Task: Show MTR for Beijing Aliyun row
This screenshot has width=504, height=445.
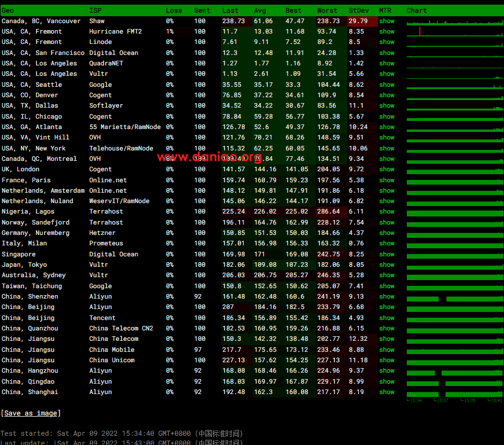Action: pos(387,307)
